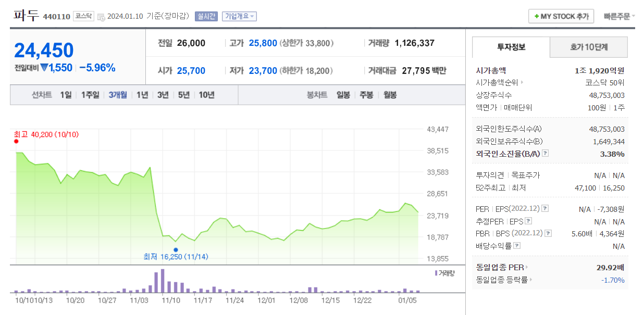Click 고가 value 25,800
Image resolution: width=644 pixels, height=315 pixels.
point(263,43)
